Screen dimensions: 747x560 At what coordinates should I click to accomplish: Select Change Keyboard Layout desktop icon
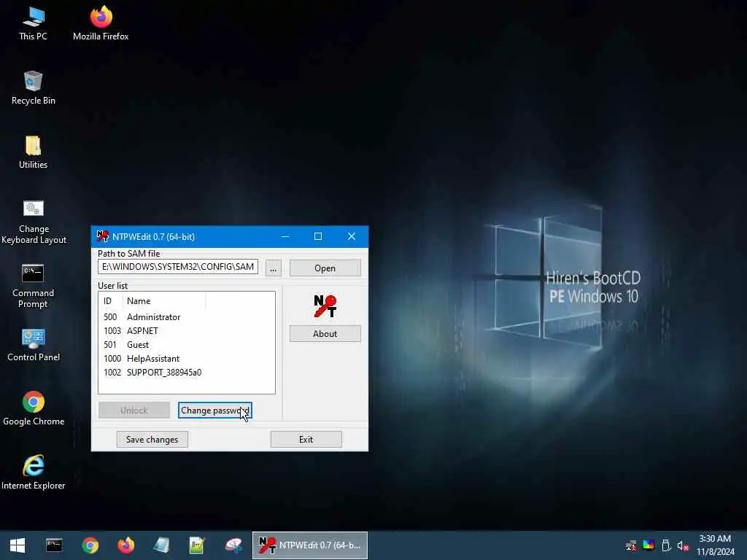[x=34, y=222]
